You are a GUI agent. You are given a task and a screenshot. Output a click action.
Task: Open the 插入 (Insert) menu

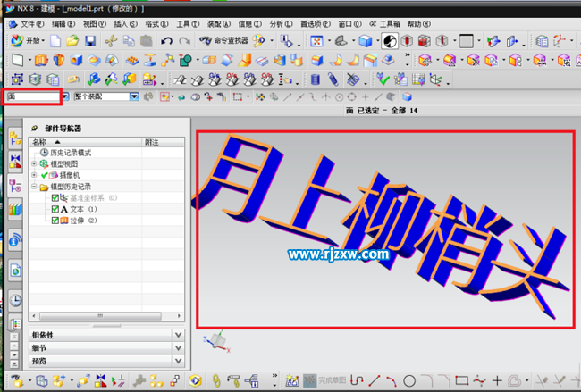(x=125, y=24)
